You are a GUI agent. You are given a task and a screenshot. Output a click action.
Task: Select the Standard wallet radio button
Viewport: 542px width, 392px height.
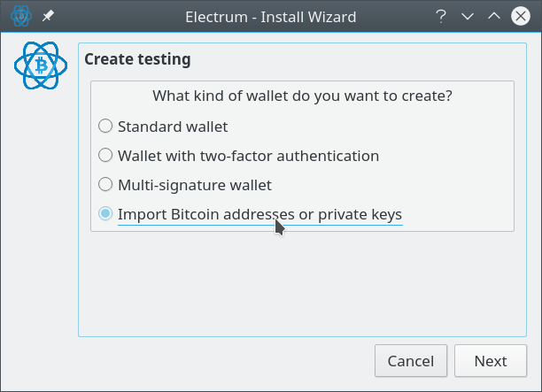click(105, 126)
